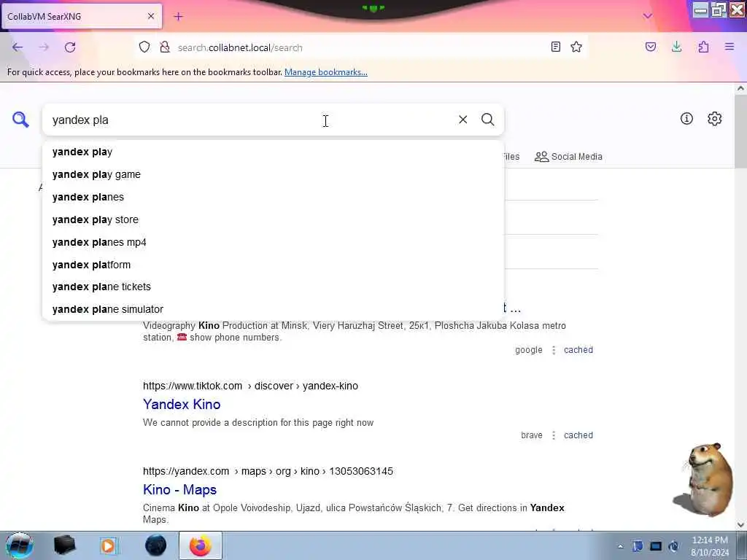The width and height of the screenshot is (747, 560).
Task: Click the 'brave' engine label
Action: (x=532, y=435)
